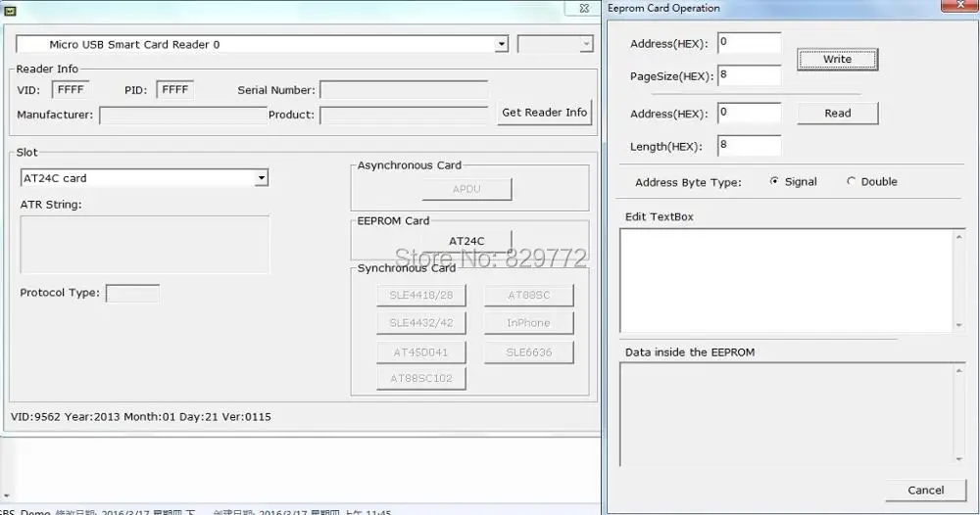Click the AT24C button under EEPROM Card
This screenshot has height=515, width=980.
point(466,241)
